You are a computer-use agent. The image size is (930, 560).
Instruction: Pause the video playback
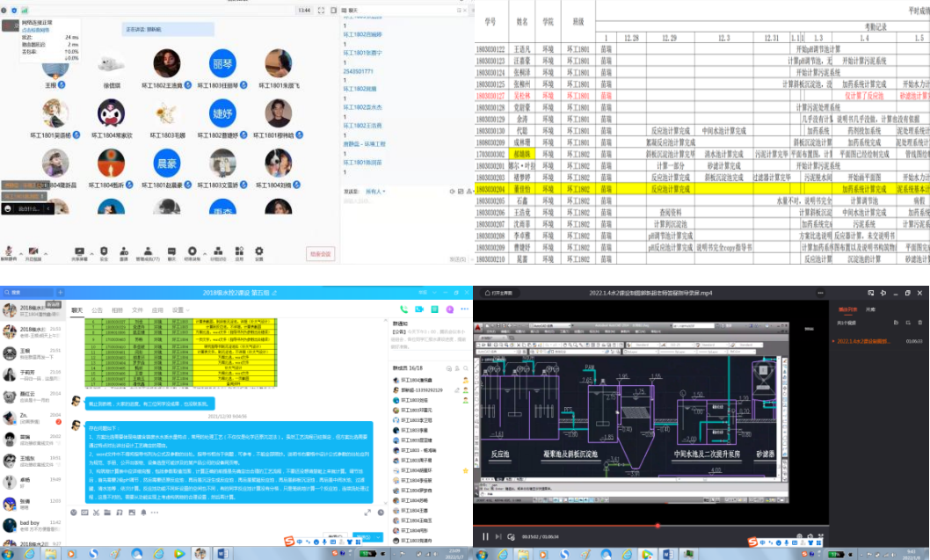coord(484,536)
